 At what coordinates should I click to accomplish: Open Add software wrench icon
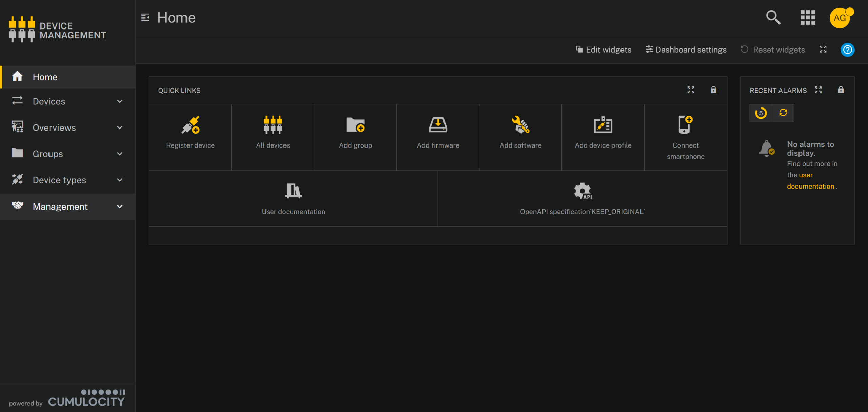[520, 125]
